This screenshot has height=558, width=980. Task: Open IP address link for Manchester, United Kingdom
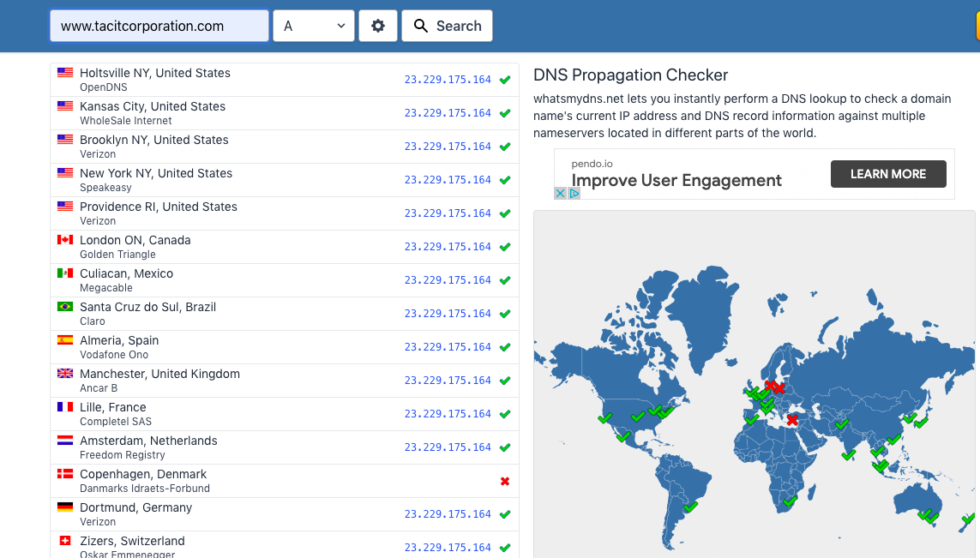click(x=448, y=381)
